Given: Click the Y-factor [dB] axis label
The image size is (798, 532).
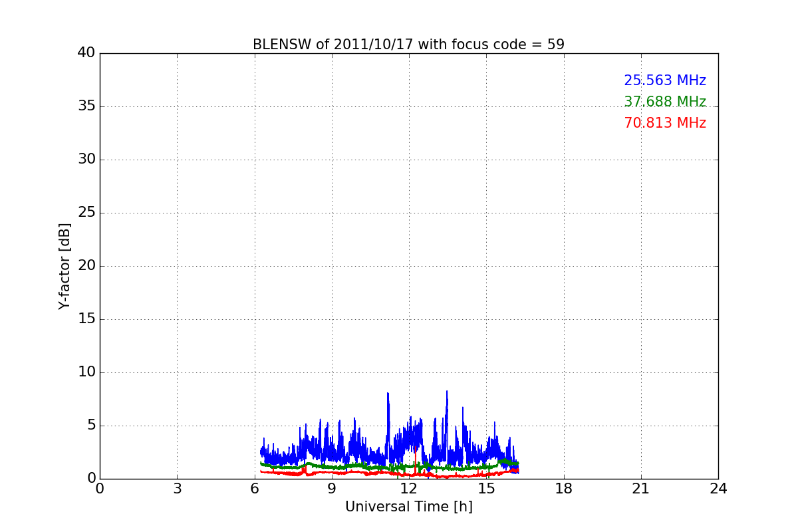Looking at the screenshot, I should 65,266.
